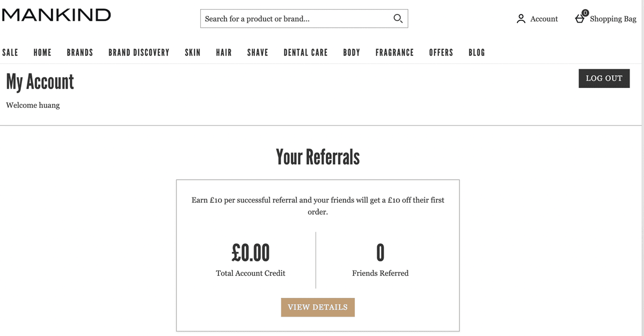Select BRAND DISCOVERY in navigation bar

point(139,53)
